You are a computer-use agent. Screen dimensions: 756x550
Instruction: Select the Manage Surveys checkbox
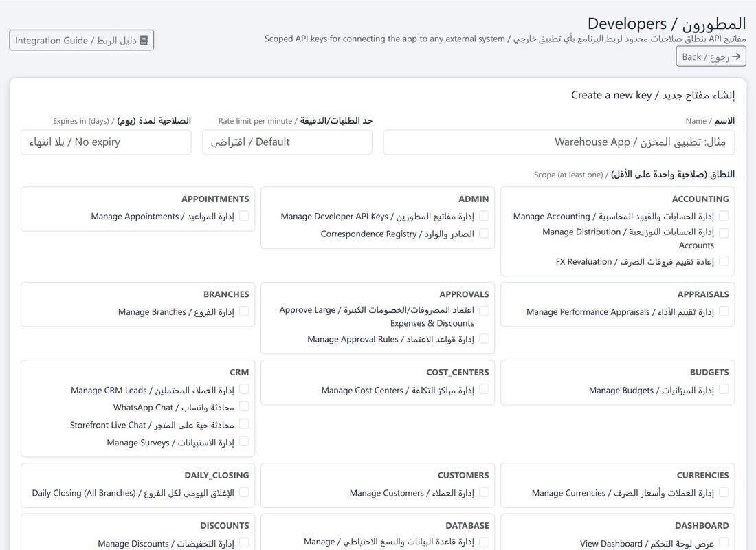(x=245, y=441)
